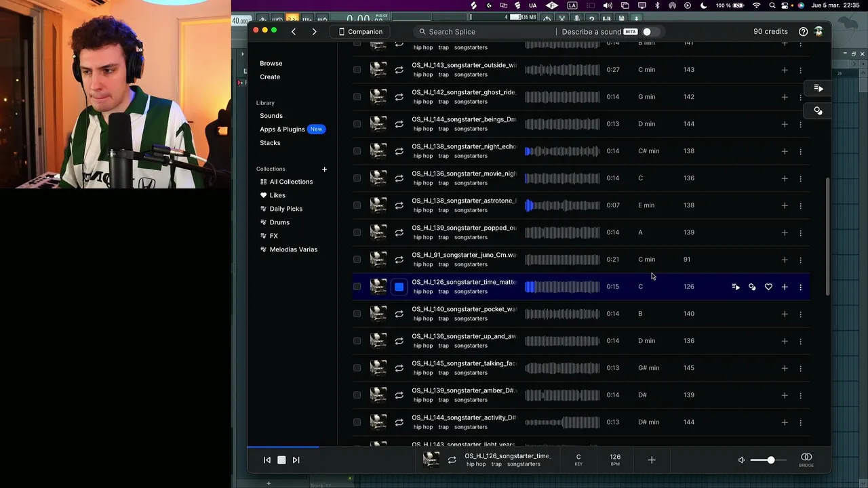
Task: Select Sounds in Library
Action: click(x=271, y=116)
